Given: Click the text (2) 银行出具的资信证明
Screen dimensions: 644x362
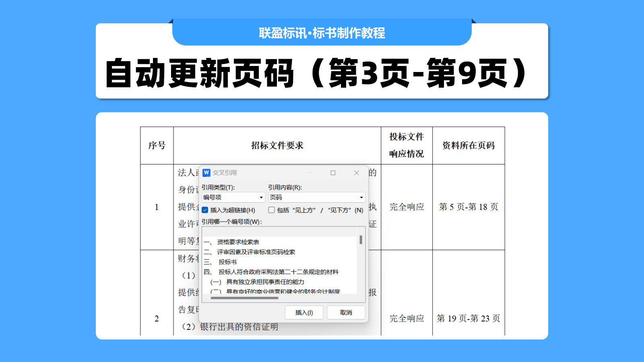Looking at the screenshot, I should point(228,327).
